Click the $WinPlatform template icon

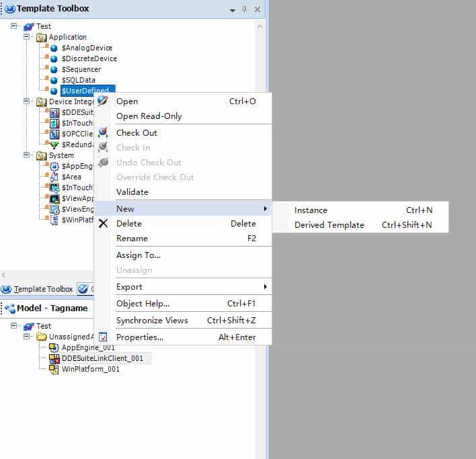(54, 220)
